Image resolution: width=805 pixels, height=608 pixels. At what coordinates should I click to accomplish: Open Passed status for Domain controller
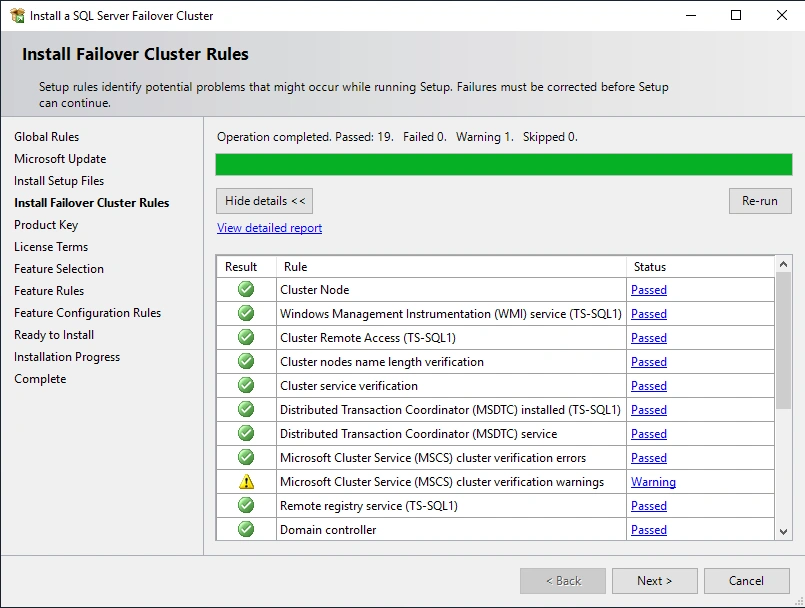tap(649, 529)
